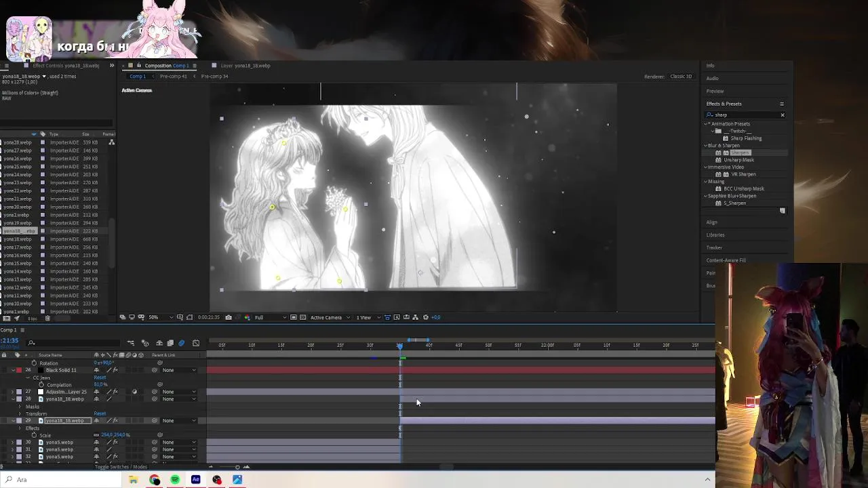Viewport: 868px width, 488px height.
Task: Click region of interest viewer icon
Action: pyautogui.click(x=293, y=317)
